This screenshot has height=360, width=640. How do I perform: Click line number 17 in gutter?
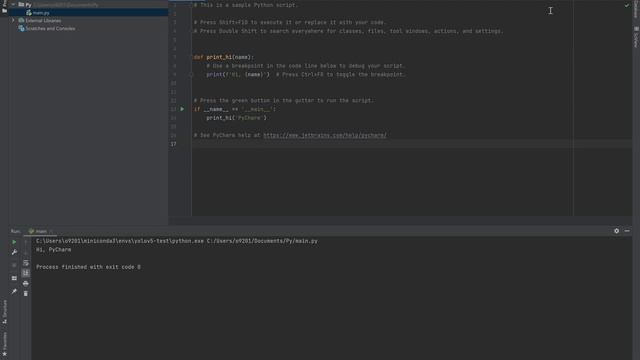pyautogui.click(x=174, y=144)
